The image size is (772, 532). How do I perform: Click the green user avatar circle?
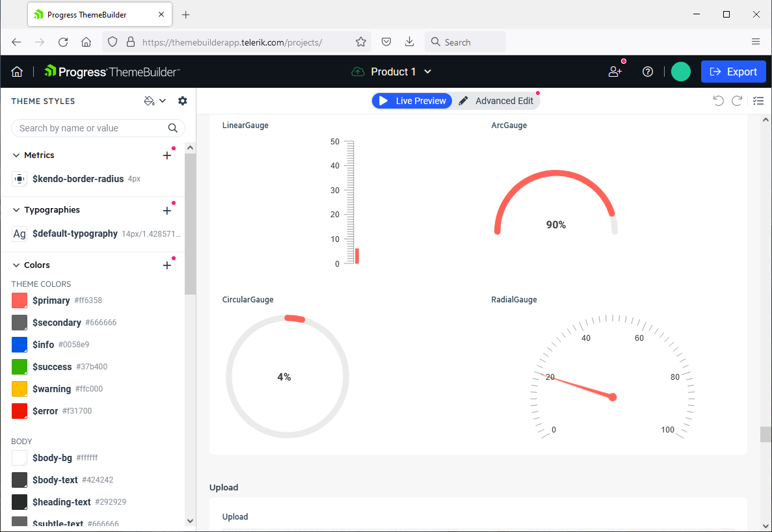tap(681, 72)
